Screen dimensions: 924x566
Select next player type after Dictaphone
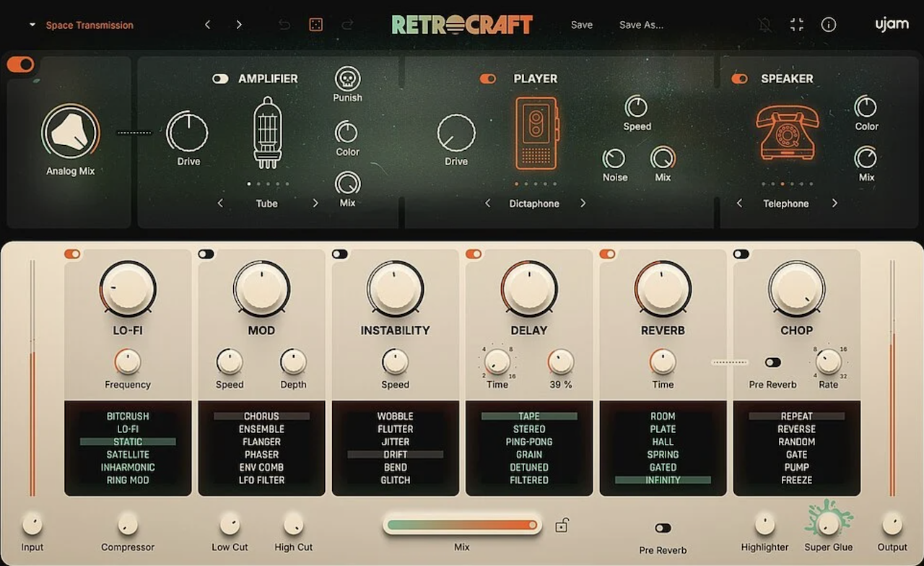click(x=583, y=204)
